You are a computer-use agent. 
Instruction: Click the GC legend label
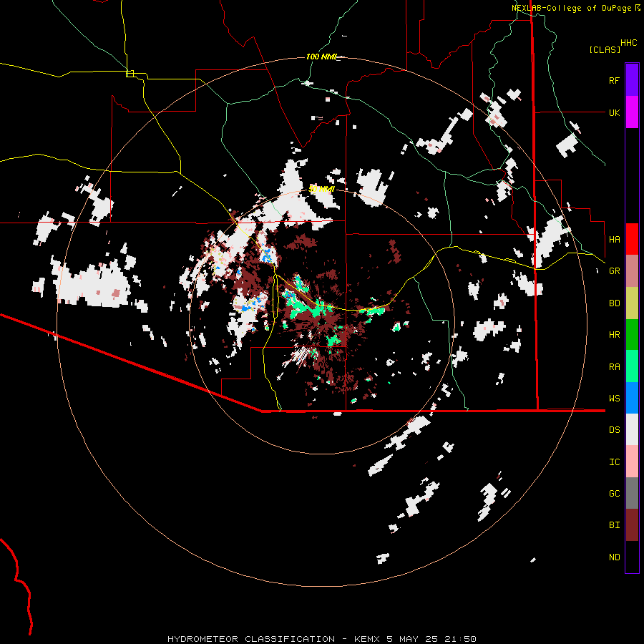(x=614, y=494)
